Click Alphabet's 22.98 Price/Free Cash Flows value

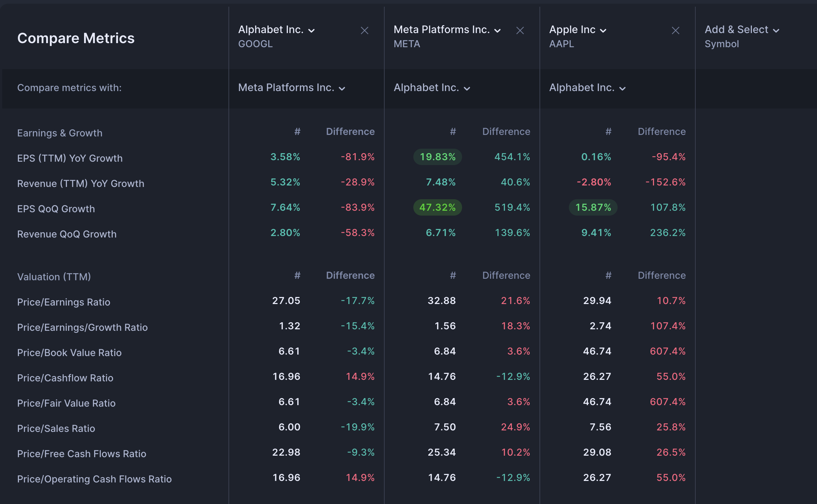coord(286,452)
